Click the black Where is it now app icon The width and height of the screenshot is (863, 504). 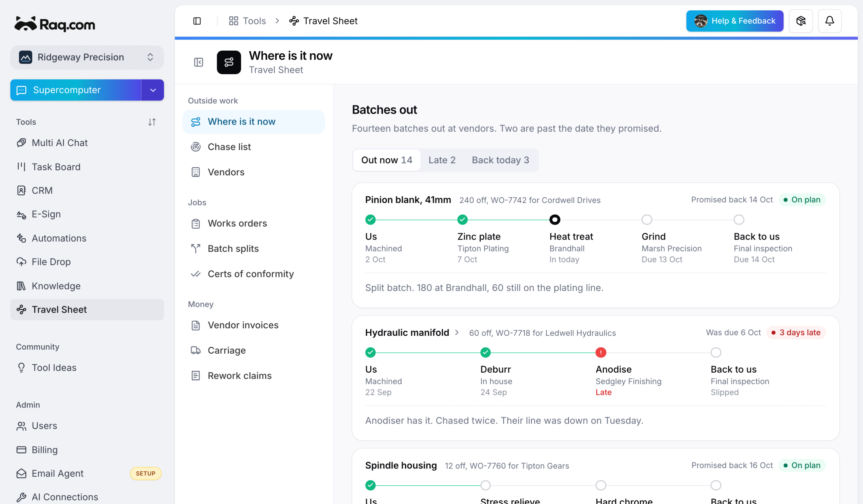pyautogui.click(x=229, y=62)
